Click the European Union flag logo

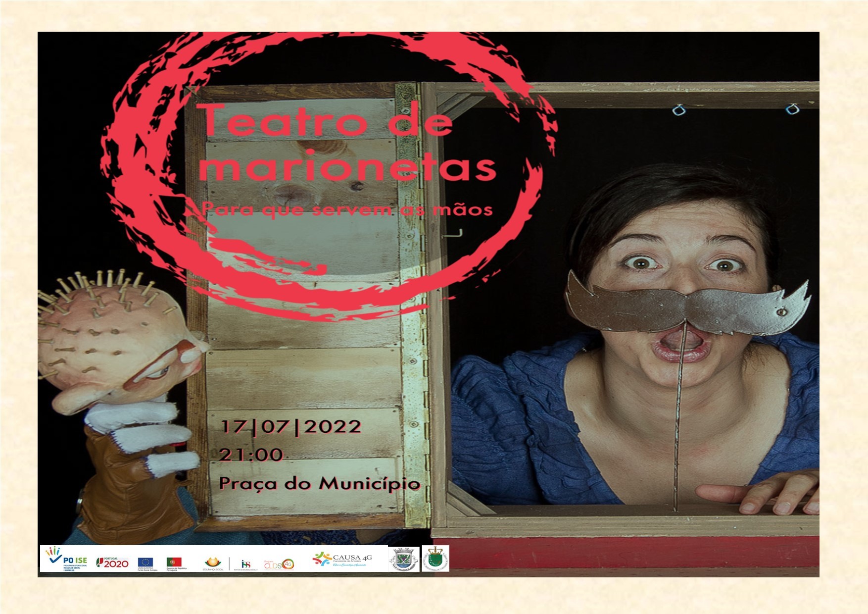click(145, 562)
